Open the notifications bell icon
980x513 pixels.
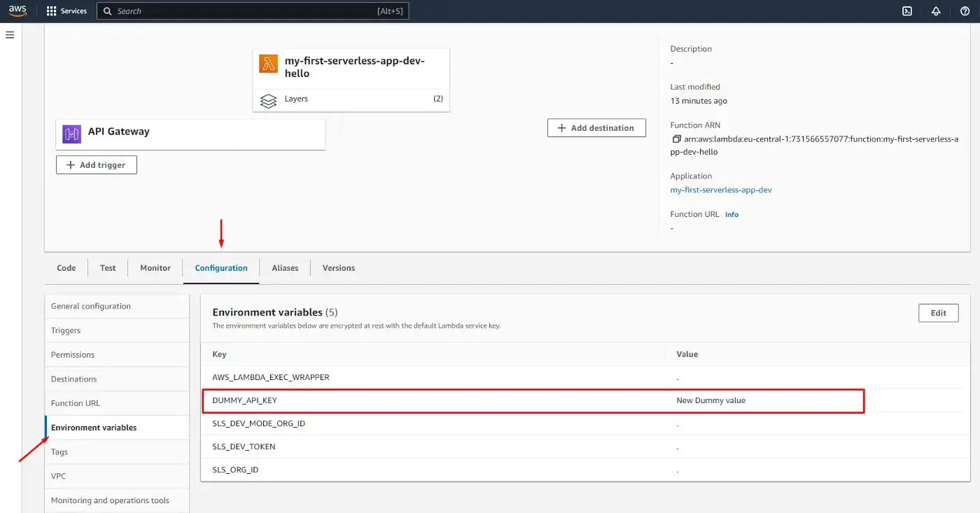(936, 11)
